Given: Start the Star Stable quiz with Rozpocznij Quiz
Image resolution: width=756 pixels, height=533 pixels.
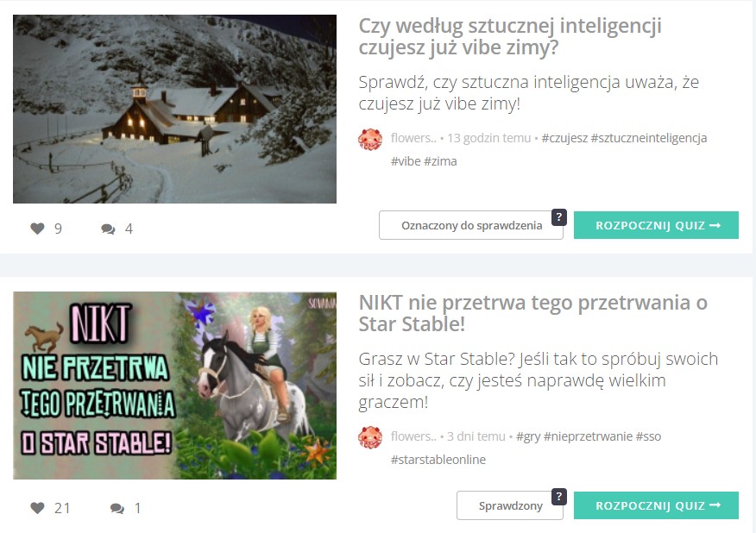Looking at the screenshot, I should click(x=656, y=505).
